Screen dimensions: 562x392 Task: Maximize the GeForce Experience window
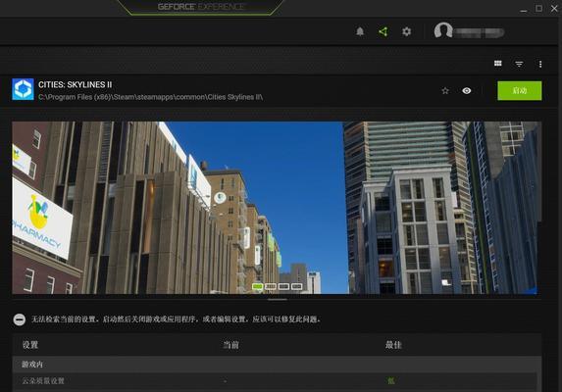(538, 8)
